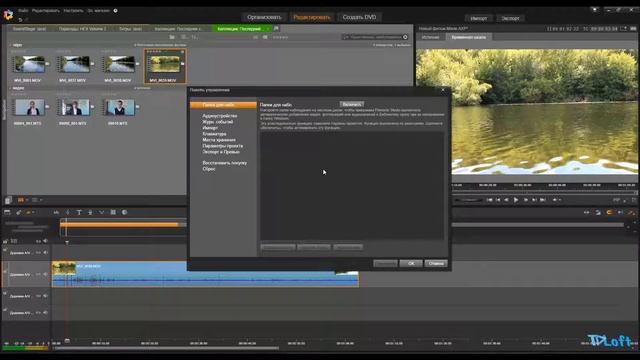Select Журн. событий in the control panel list
This screenshot has width=640, height=360.
point(218,122)
